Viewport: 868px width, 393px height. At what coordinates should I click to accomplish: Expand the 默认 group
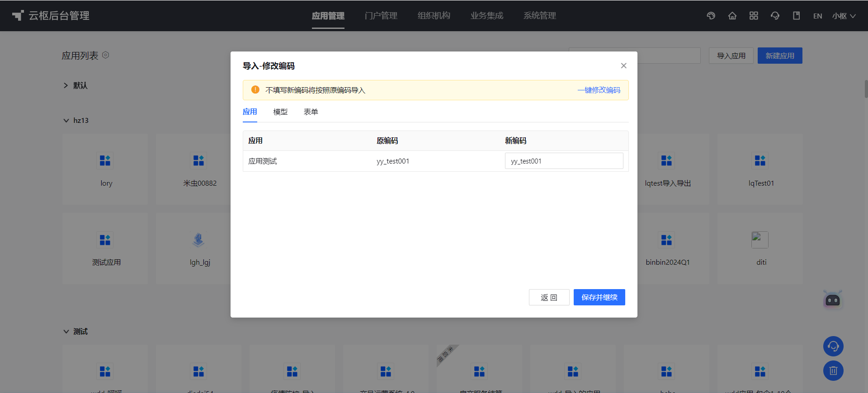coord(66,85)
